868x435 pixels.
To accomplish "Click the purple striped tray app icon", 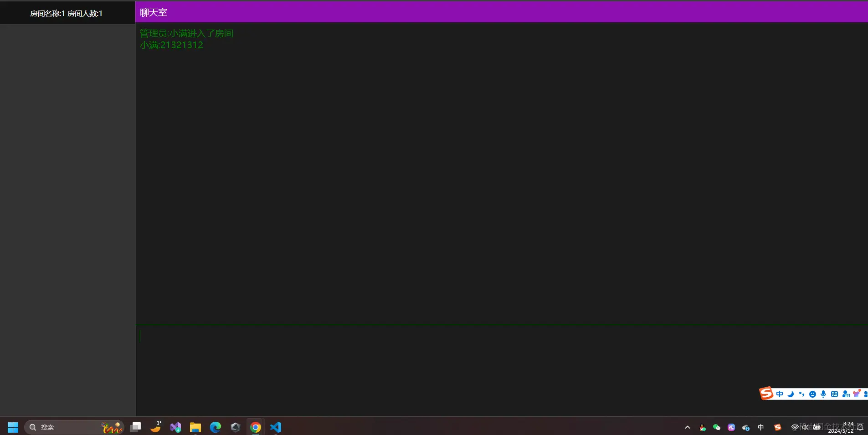I will tap(731, 427).
